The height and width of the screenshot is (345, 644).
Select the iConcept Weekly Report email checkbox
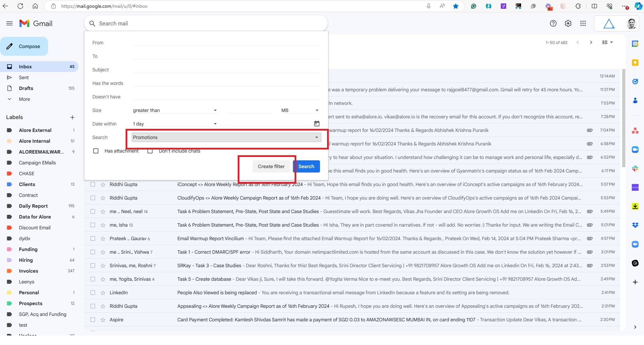(x=93, y=184)
